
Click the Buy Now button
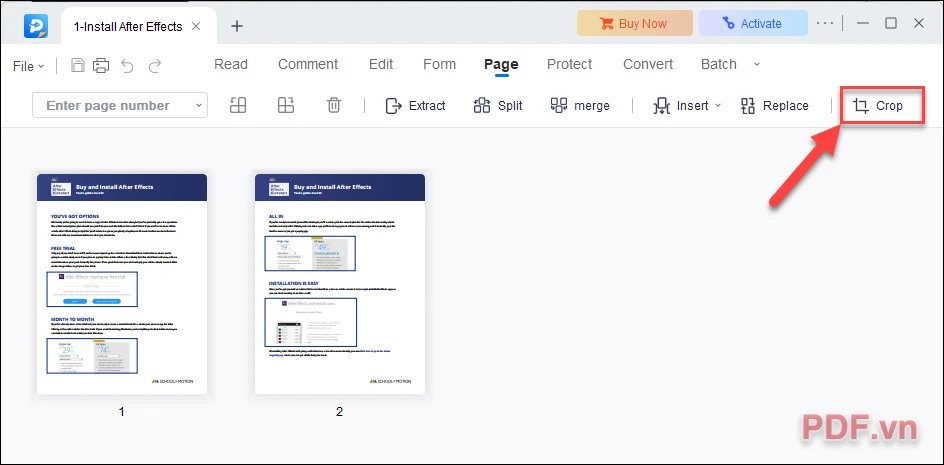click(633, 23)
